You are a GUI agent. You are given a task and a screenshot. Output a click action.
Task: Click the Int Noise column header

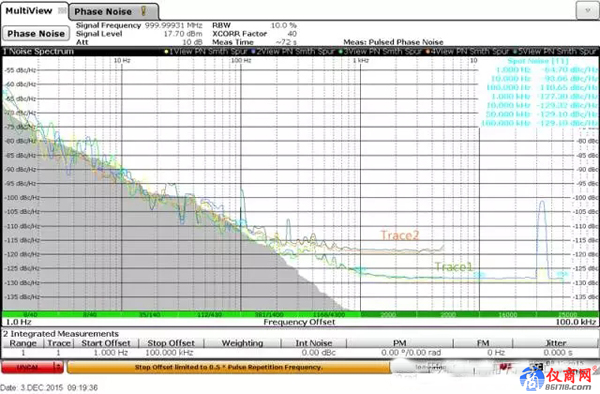click(x=314, y=343)
